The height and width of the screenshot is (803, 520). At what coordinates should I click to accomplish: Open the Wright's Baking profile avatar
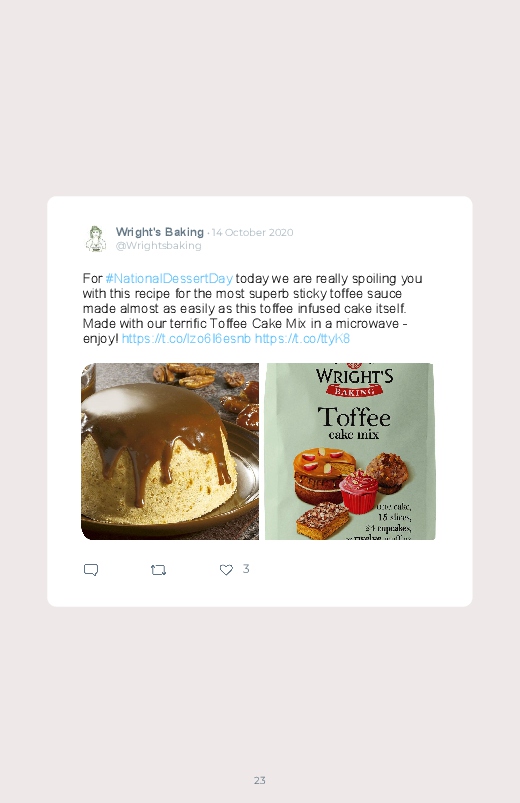pos(96,239)
